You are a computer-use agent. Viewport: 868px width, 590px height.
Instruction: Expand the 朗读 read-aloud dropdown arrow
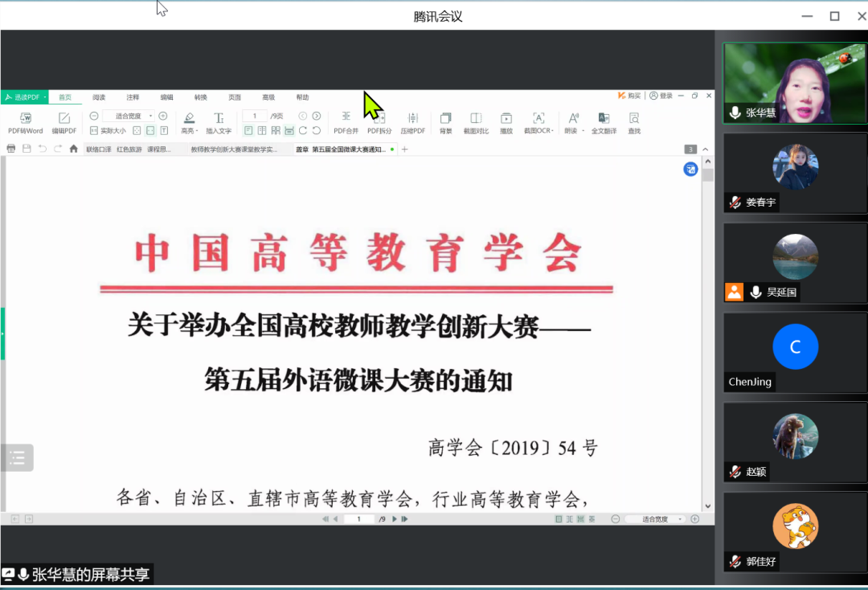coord(583,131)
